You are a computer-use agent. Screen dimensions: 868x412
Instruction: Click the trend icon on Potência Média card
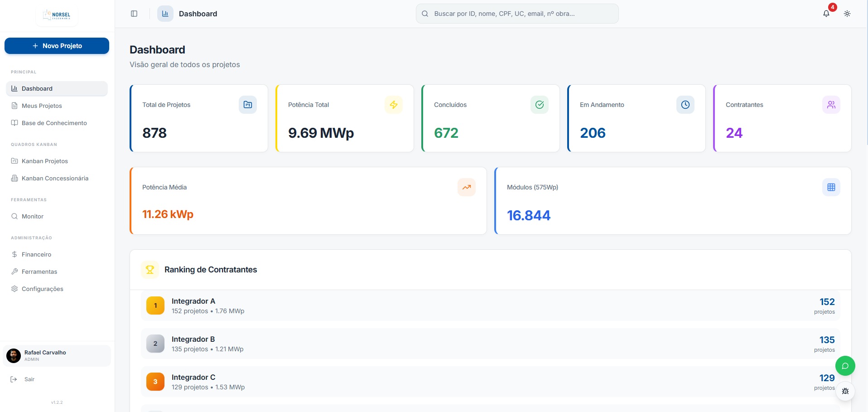(x=466, y=187)
